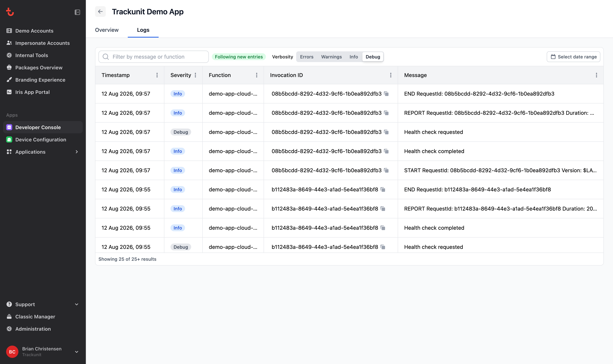
Task: Open Internal Tools in the sidebar
Action: pos(43,55)
